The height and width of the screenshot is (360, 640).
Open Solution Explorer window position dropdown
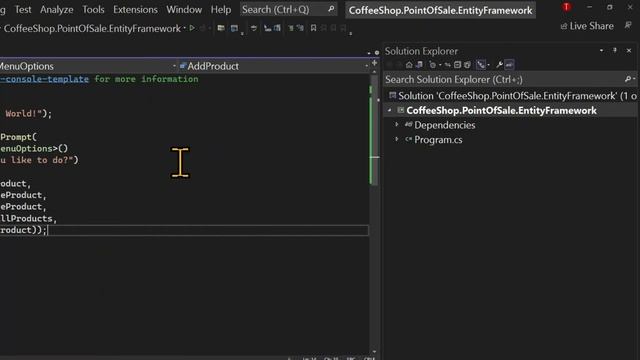(601, 50)
